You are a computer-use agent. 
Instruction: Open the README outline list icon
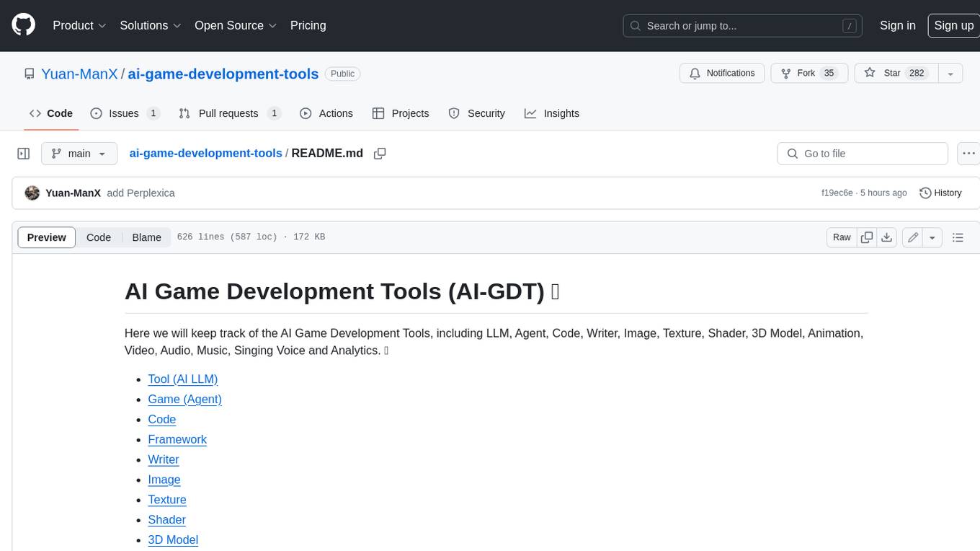click(x=958, y=237)
